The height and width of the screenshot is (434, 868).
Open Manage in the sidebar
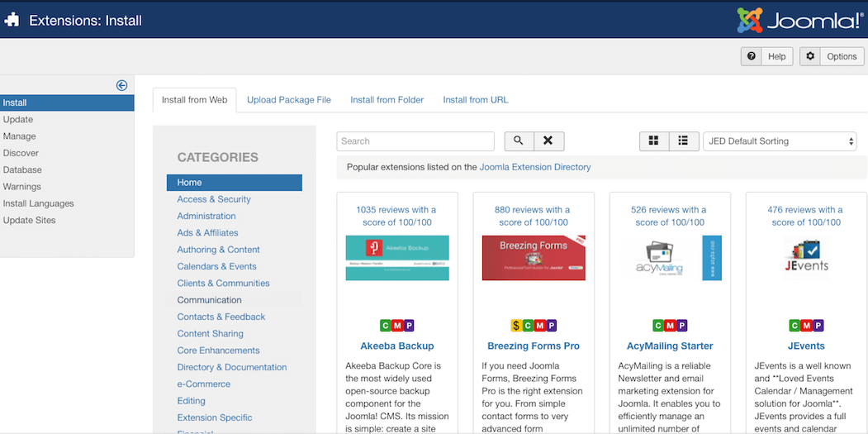19,136
